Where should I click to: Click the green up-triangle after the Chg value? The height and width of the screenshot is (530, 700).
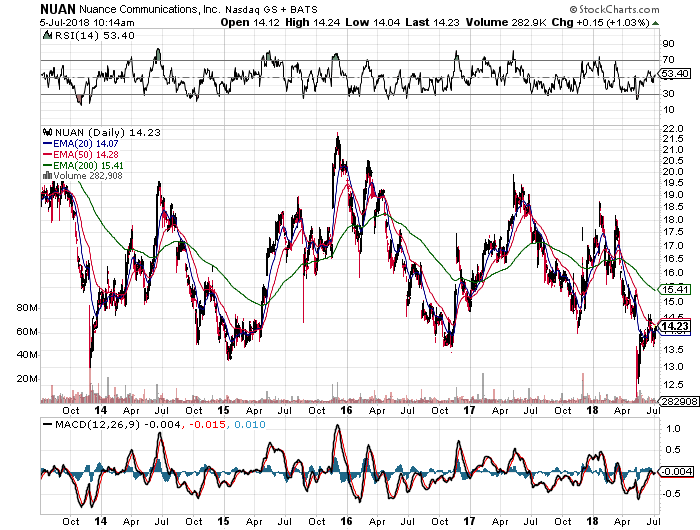click(655, 23)
